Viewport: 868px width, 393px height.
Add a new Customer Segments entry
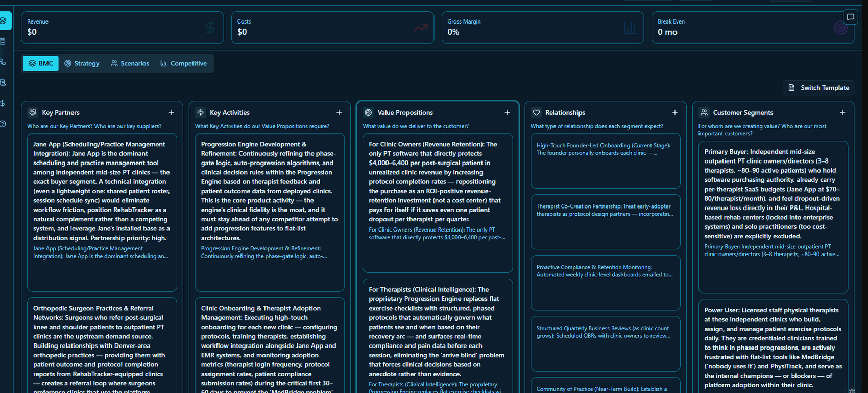pyautogui.click(x=842, y=112)
